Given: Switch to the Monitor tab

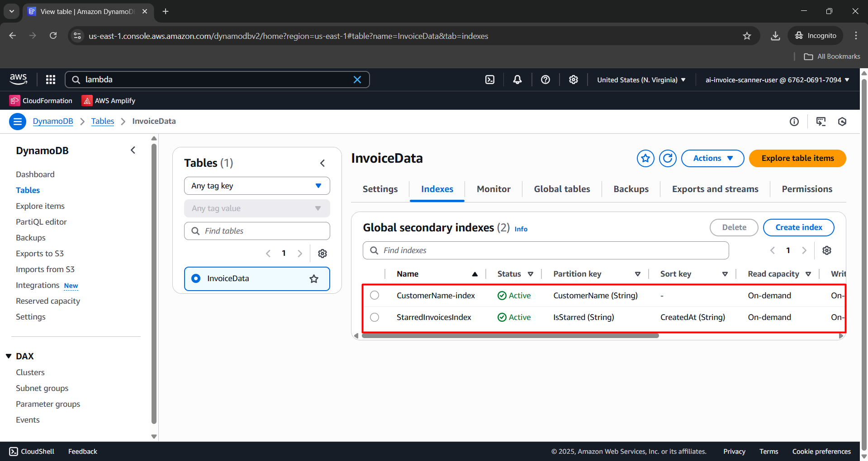Looking at the screenshot, I should tap(493, 189).
